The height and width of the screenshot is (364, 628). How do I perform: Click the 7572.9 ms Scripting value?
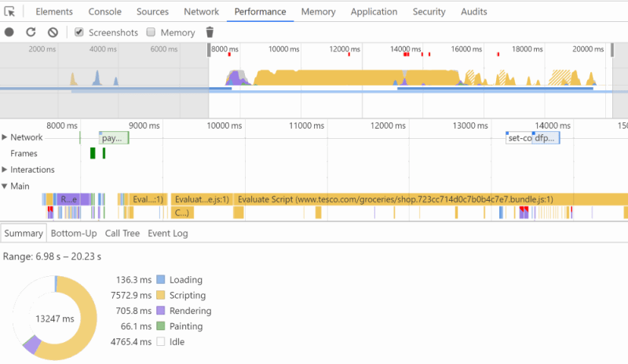(131, 296)
